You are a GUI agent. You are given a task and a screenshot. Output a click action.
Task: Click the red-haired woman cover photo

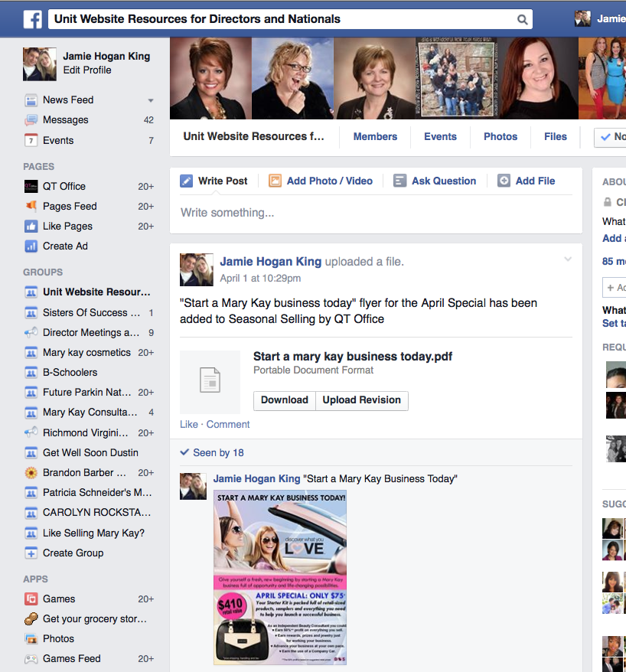tap(538, 78)
